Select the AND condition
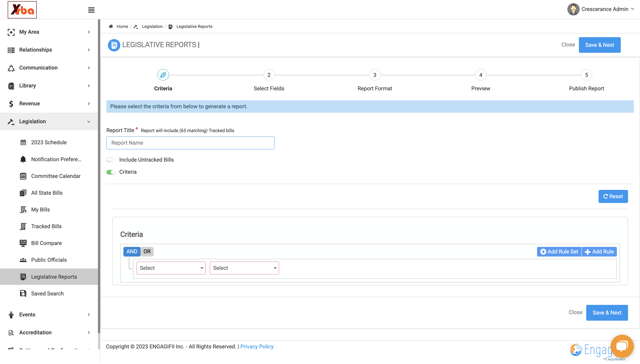Image resolution: width=640 pixels, height=364 pixels. click(x=132, y=252)
